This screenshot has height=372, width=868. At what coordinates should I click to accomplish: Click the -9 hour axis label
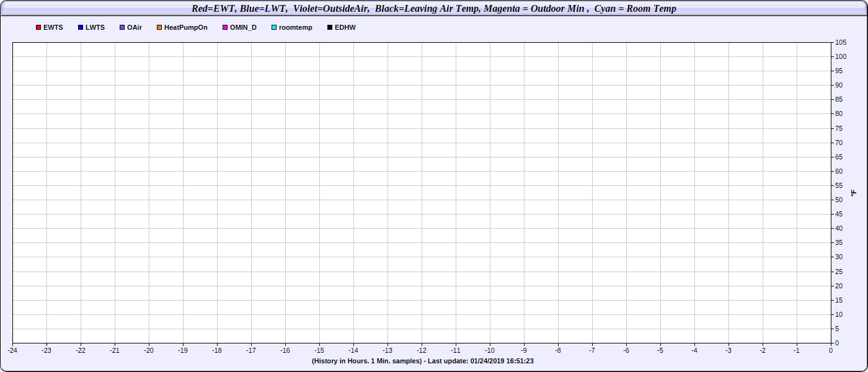click(524, 350)
